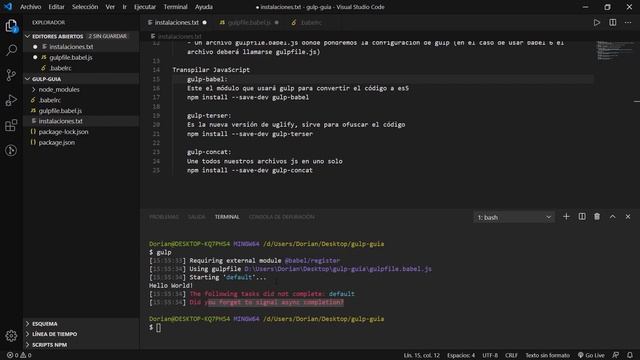Image resolution: width=640 pixels, height=360 pixels.
Task: Switch to PROBLEMAS panel tab
Action: [x=164, y=217]
